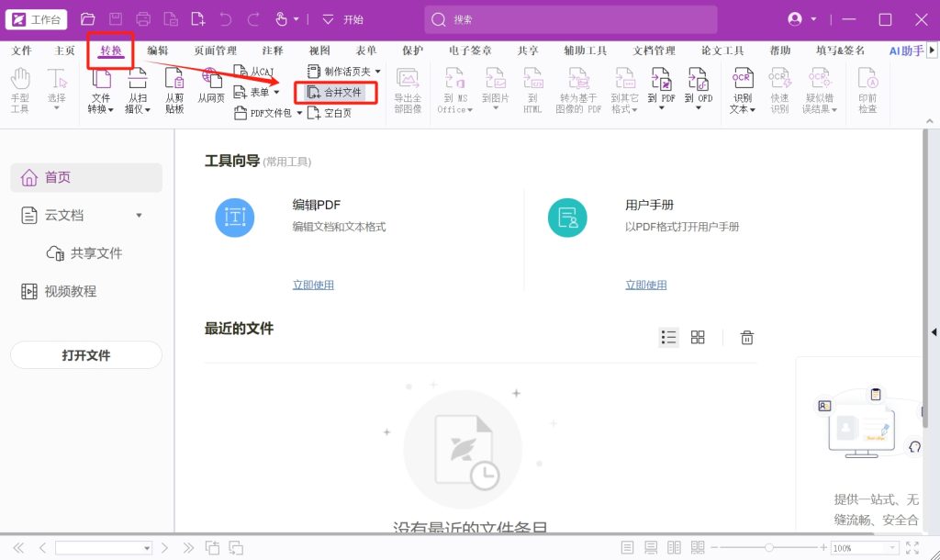This screenshot has width=940, height=560.
Task: Click the trash icon for recent files
Action: [x=747, y=338]
